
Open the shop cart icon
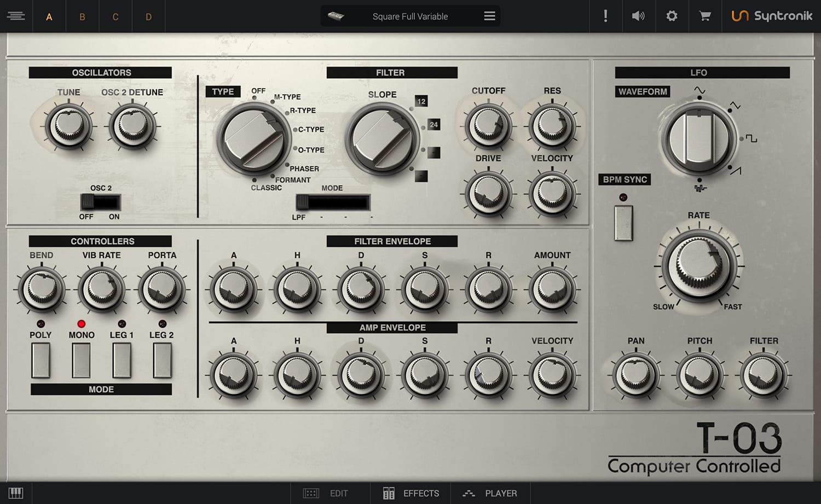705,16
